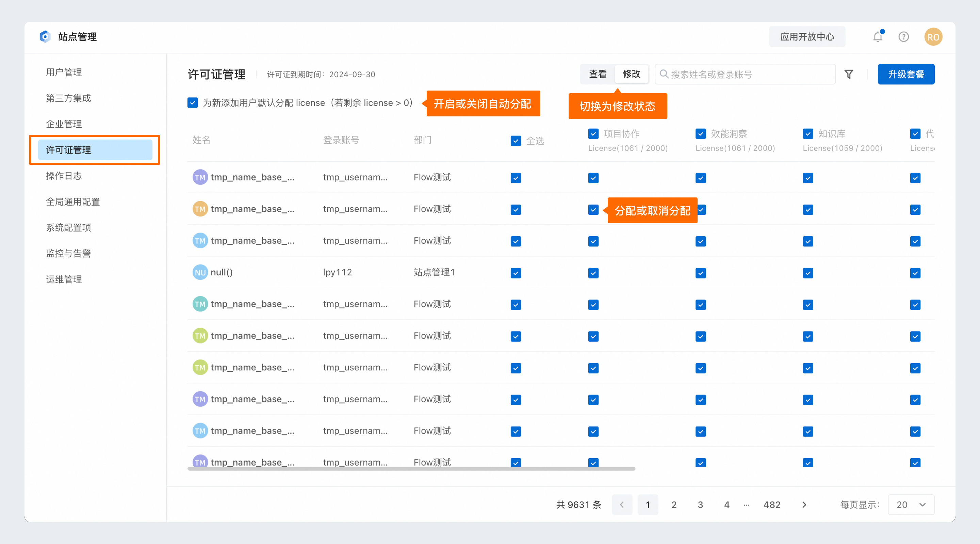Switch to the 查看 view mode
Image resolution: width=980 pixels, height=544 pixels.
[598, 74]
